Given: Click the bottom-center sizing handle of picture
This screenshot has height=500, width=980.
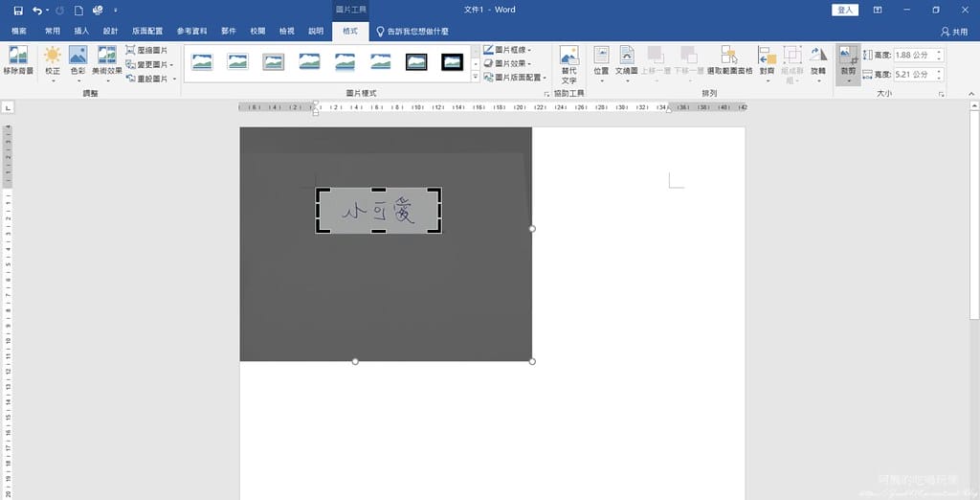Looking at the screenshot, I should coord(355,361).
